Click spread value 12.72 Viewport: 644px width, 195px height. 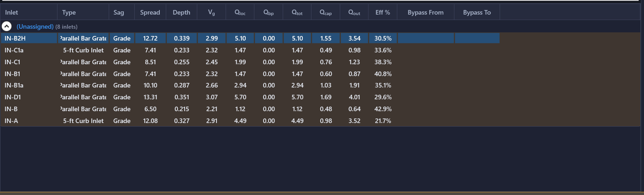tap(150, 38)
